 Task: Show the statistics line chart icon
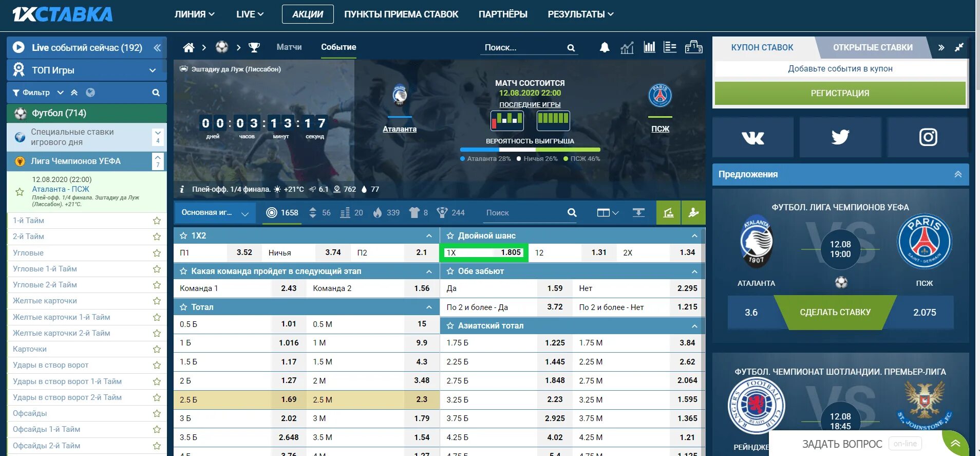[627, 48]
